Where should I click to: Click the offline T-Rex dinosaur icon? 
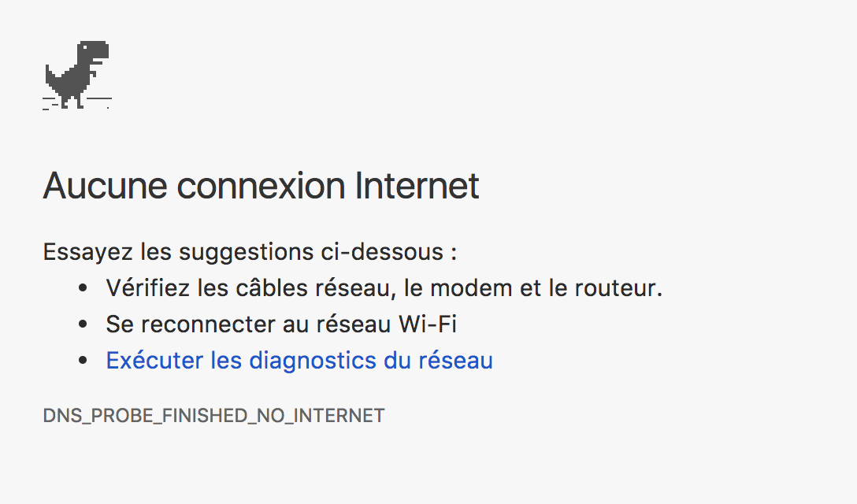tap(77, 75)
